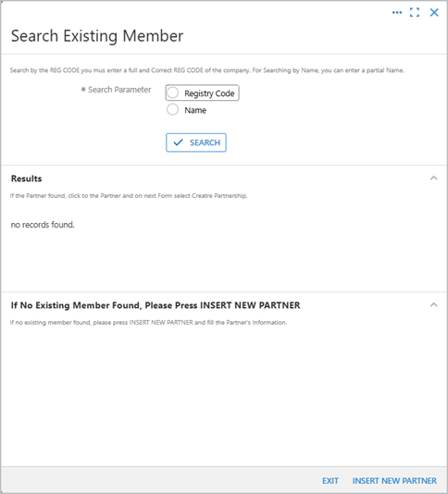Close the Search Existing Member dialog

tap(434, 13)
